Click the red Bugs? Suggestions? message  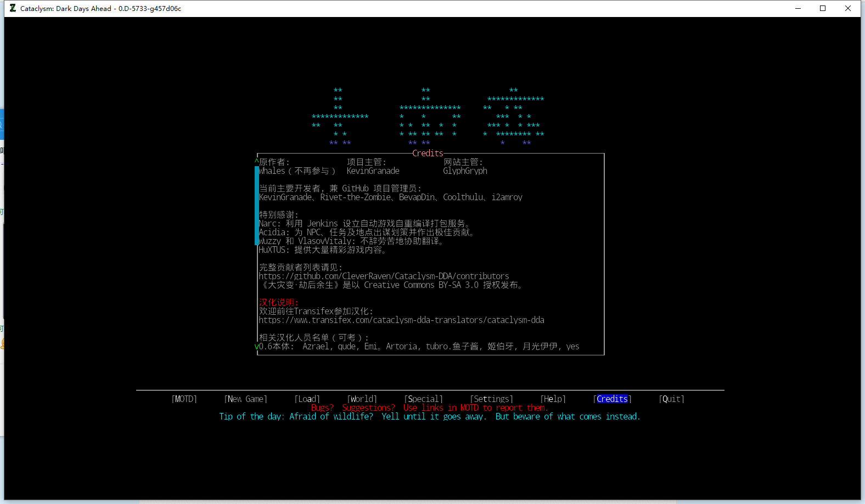pyautogui.click(x=430, y=408)
